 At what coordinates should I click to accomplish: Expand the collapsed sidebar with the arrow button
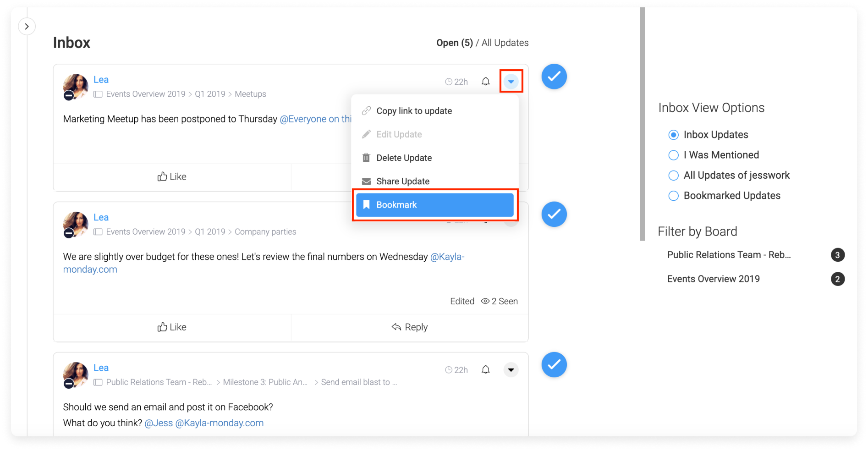pos(27,27)
